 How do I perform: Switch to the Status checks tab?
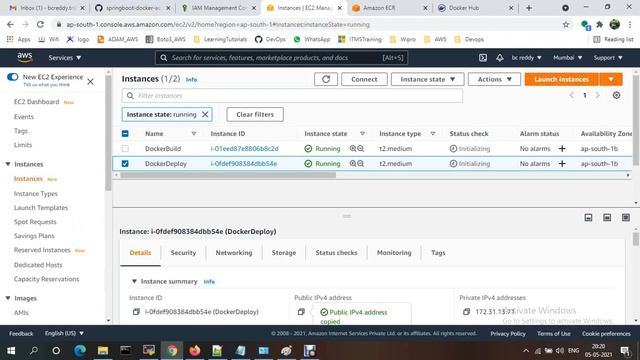tap(336, 253)
